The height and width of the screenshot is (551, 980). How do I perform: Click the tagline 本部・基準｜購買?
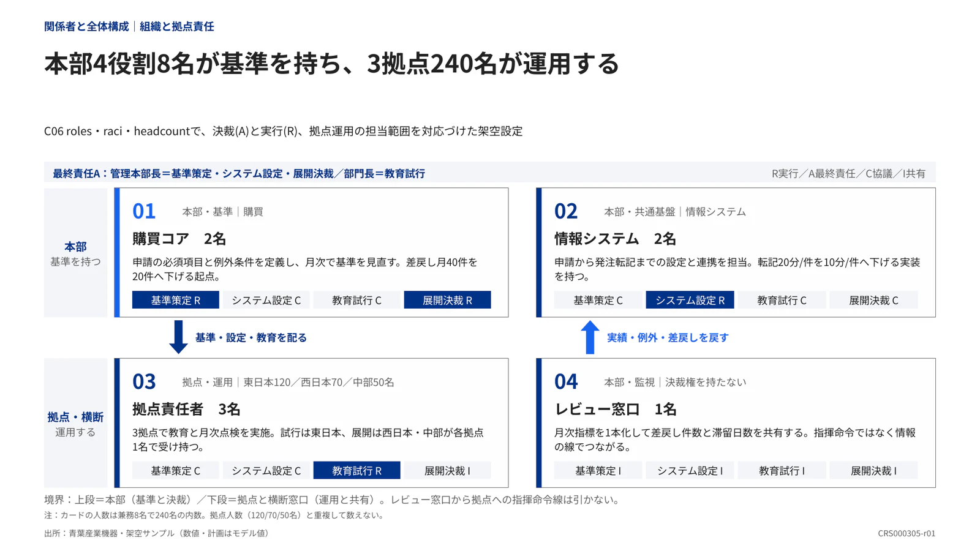pos(222,211)
